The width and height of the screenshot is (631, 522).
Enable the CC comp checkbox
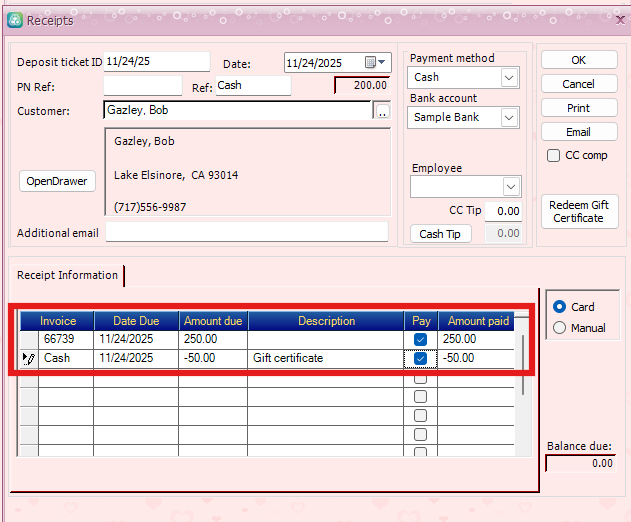[554, 156]
